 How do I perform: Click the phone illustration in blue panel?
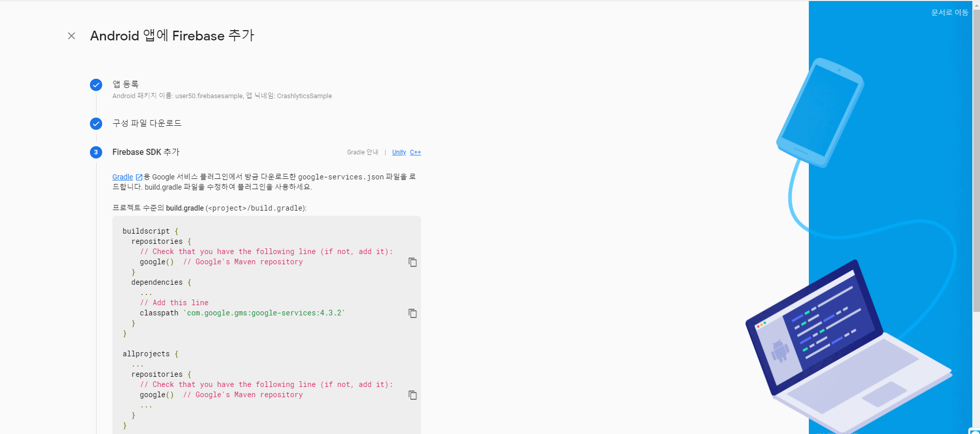pyautogui.click(x=820, y=112)
